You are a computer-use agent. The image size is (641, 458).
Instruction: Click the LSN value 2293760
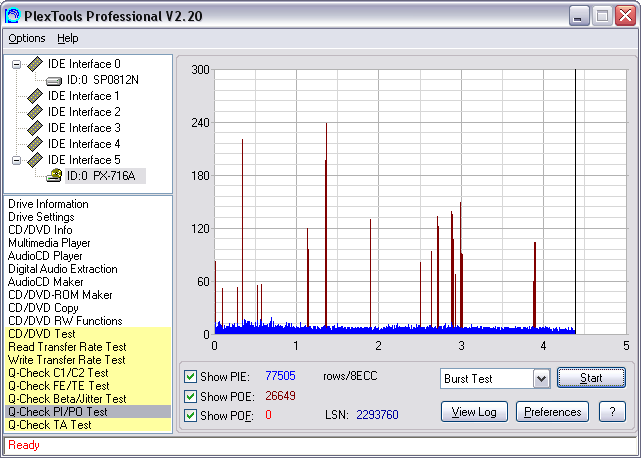[x=377, y=415]
